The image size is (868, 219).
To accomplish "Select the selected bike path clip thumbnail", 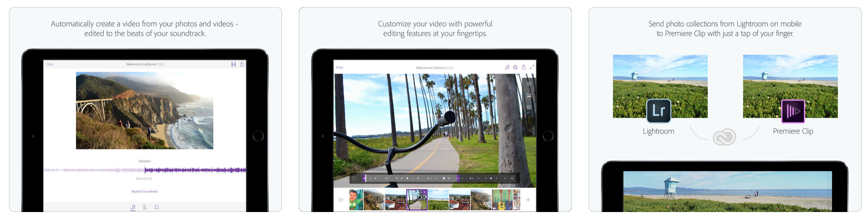I will coord(417,200).
